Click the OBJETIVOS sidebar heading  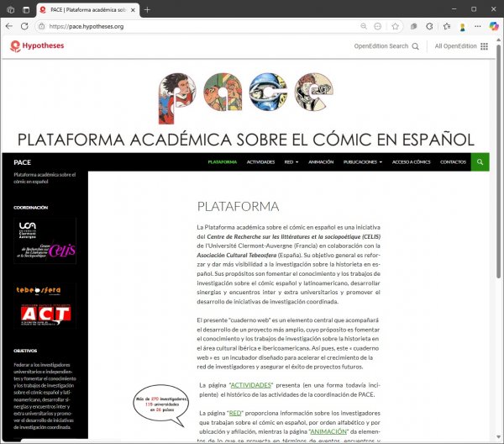click(x=25, y=351)
